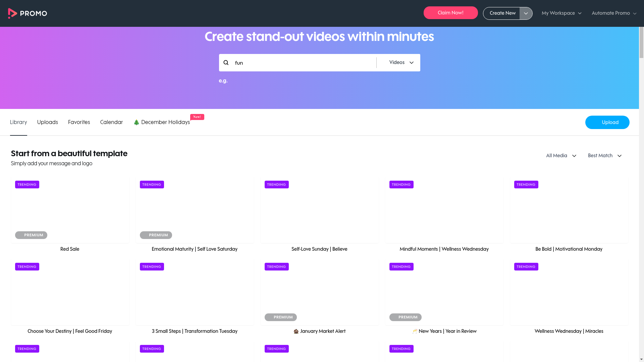Open the Videos media type dropdown
Image resolution: width=644 pixels, height=362 pixels.
(401, 63)
